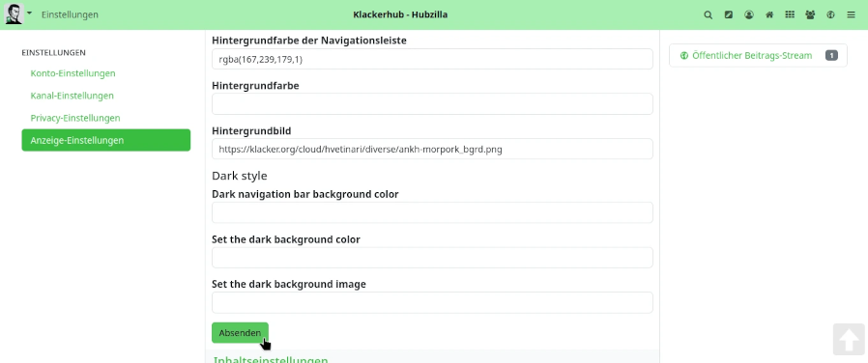Click the Absenden submit button

tap(240, 333)
